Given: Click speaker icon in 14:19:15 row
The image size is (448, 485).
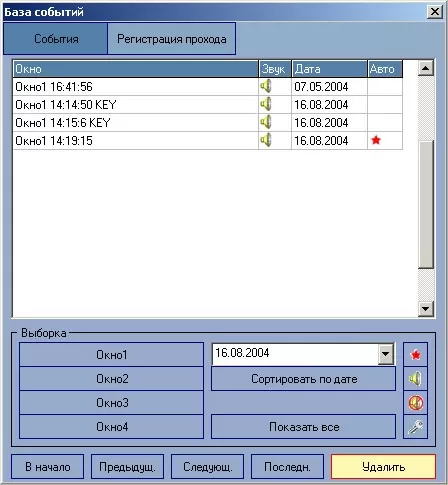Looking at the screenshot, I should click(x=266, y=140).
